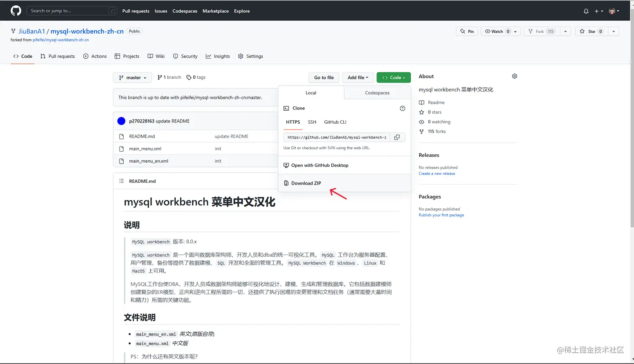Open the user avatar menu
Screen dimensions: 634x364
[x=614, y=11]
